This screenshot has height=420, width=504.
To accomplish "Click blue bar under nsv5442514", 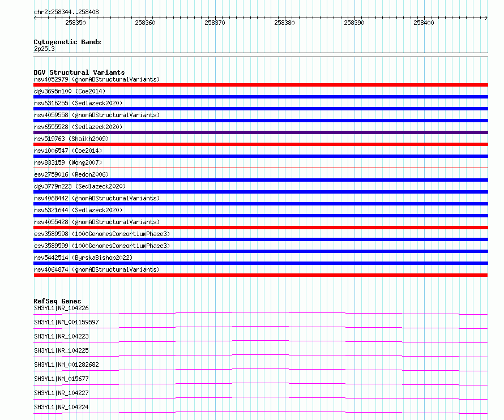I will (260, 263).
